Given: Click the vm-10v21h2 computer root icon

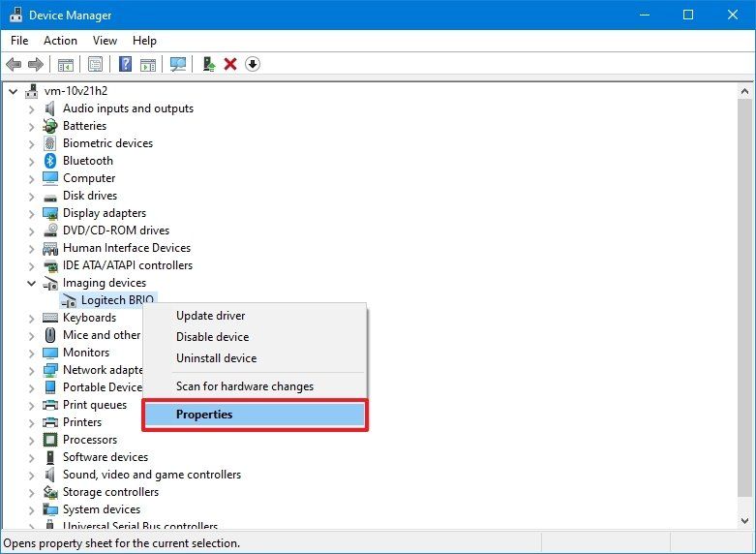Looking at the screenshot, I should click(32, 91).
